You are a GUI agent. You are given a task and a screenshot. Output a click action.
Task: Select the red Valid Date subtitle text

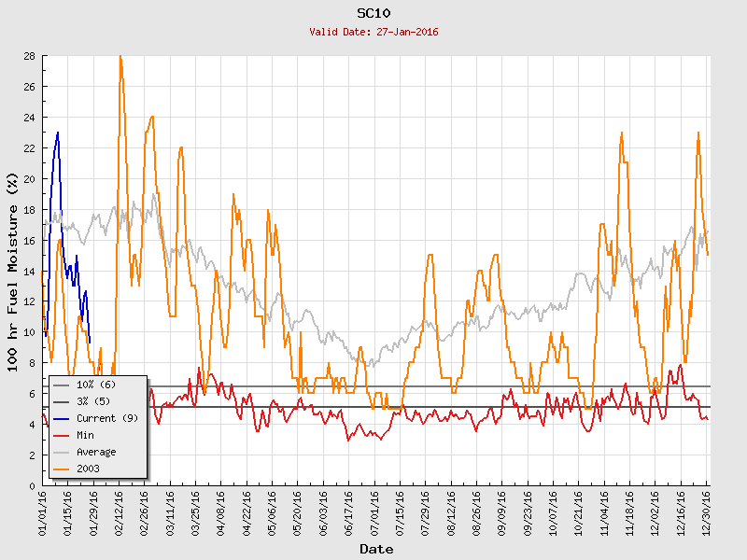pyautogui.click(x=374, y=32)
